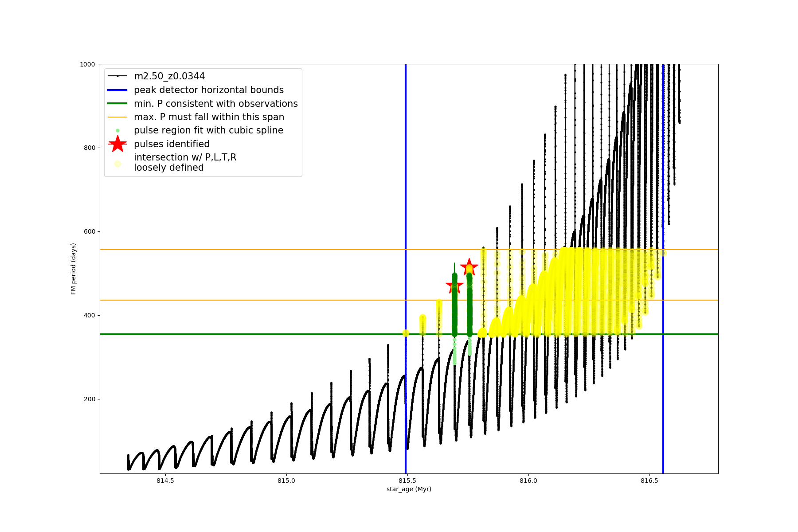Click the 1000 tick label on y-axis

pyautogui.click(x=87, y=64)
